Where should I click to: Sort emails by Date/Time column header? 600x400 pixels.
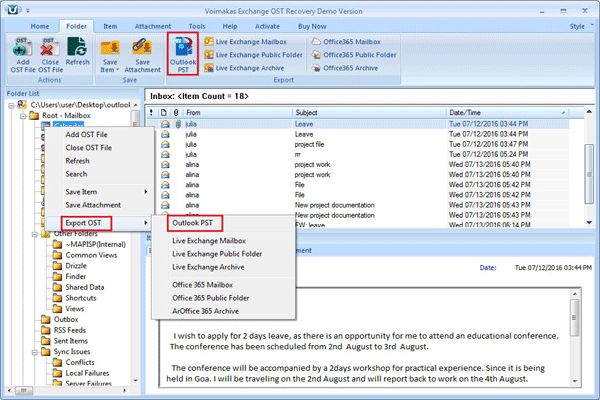(507, 113)
